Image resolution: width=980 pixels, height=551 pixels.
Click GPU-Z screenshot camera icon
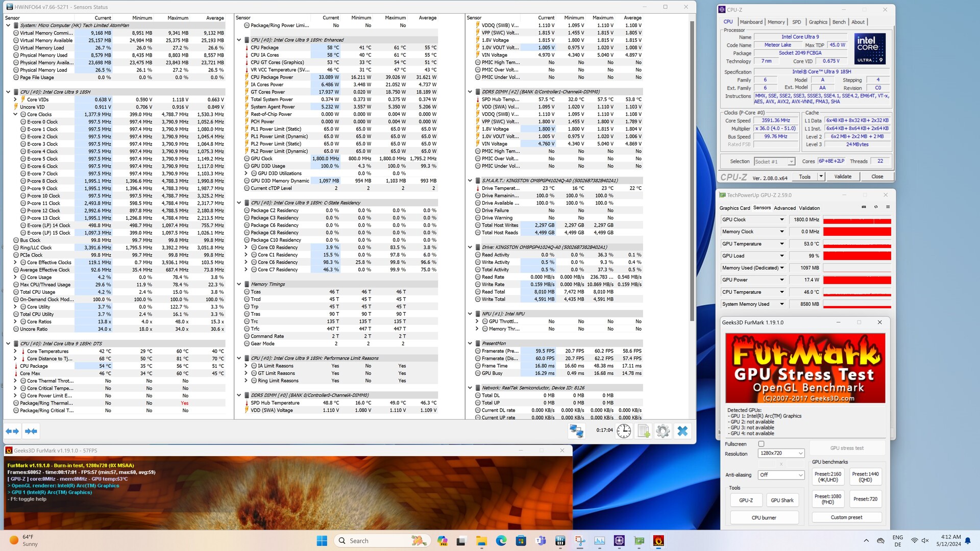864,207
